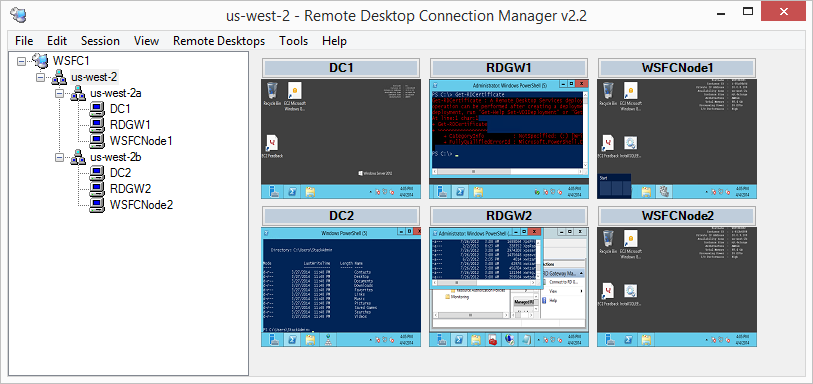The image size is (813, 384).
Task: Select RDGW2 server in the tree
Action: coord(130,189)
